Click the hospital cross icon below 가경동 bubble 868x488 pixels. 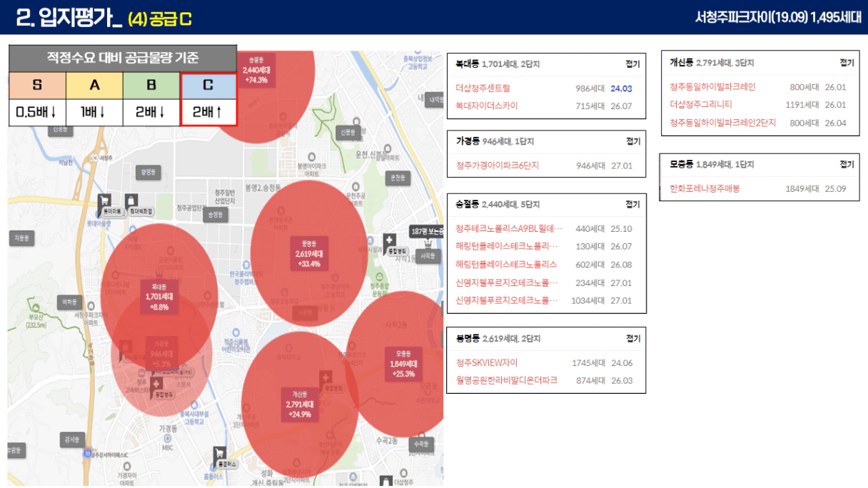[156, 385]
